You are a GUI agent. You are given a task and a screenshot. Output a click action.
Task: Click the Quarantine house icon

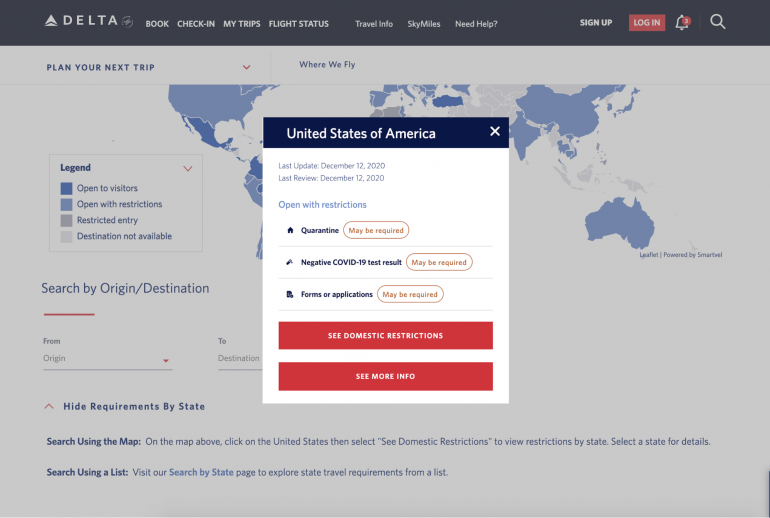290,230
